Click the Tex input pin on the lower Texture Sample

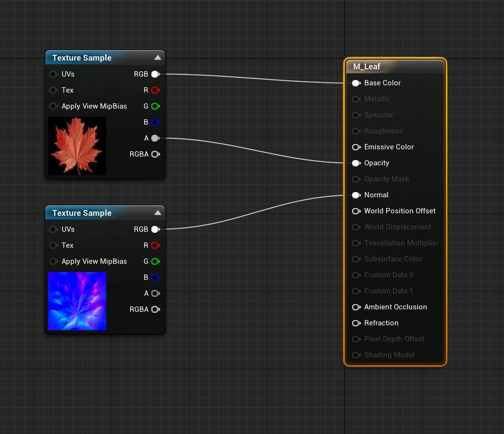[x=53, y=245]
